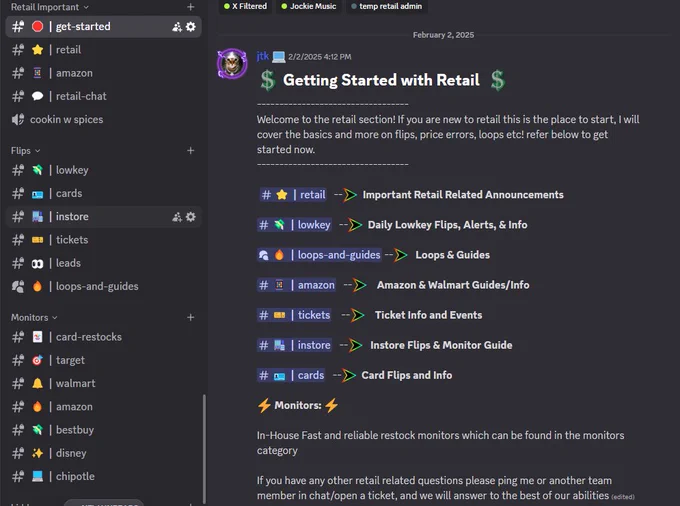
Task: Click hash icon of leads channel
Action: 18,263
